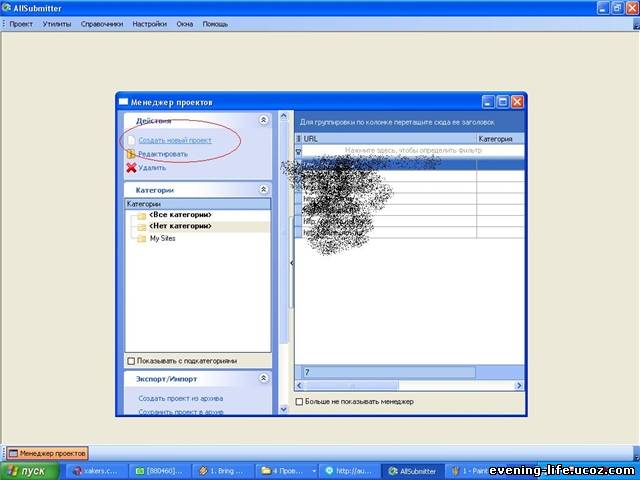Click the grid horizontal scroll right arrow
Viewport: 640px width, 480px height.
[x=519, y=386]
